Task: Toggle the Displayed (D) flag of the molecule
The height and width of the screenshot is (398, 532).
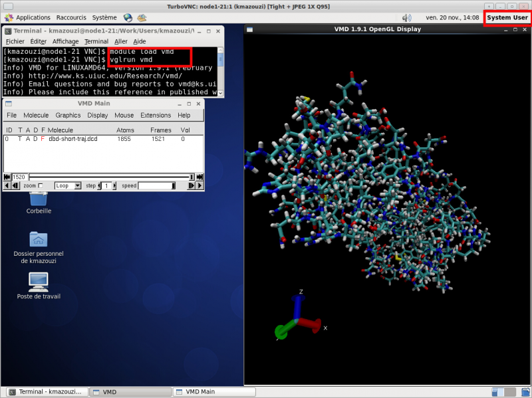Action: (x=35, y=139)
